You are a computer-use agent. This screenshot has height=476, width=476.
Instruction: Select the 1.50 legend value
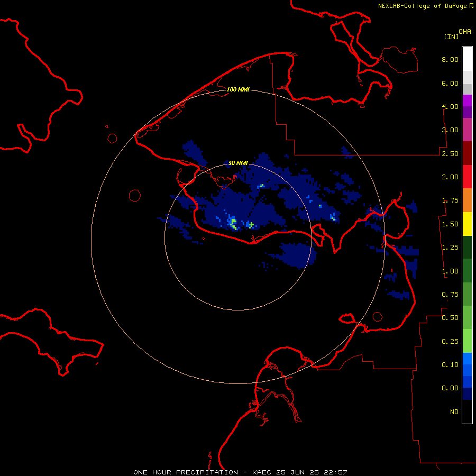click(450, 224)
